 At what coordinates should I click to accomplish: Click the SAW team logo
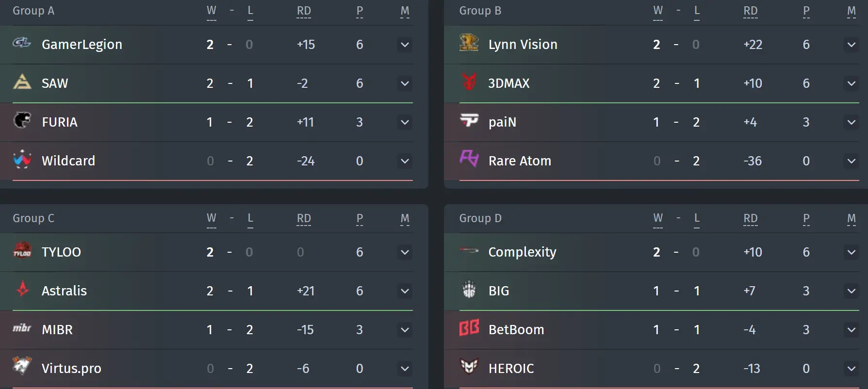[22, 81]
